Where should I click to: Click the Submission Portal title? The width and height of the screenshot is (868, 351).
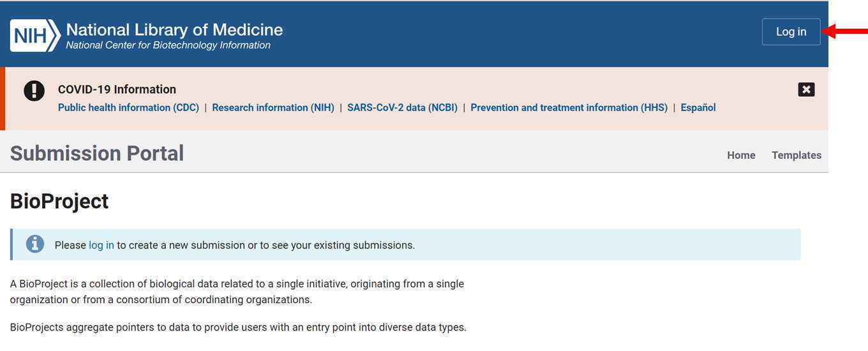pyautogui.click(x=97, y=153)
